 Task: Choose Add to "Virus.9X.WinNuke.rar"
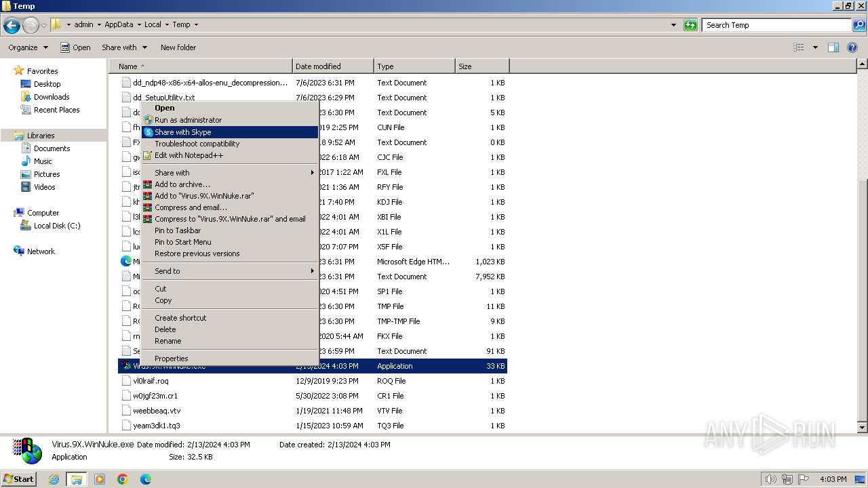229,196
